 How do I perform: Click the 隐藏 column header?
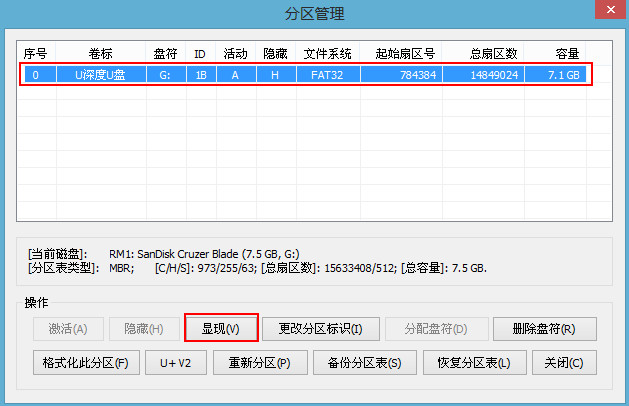click(276, 53)
